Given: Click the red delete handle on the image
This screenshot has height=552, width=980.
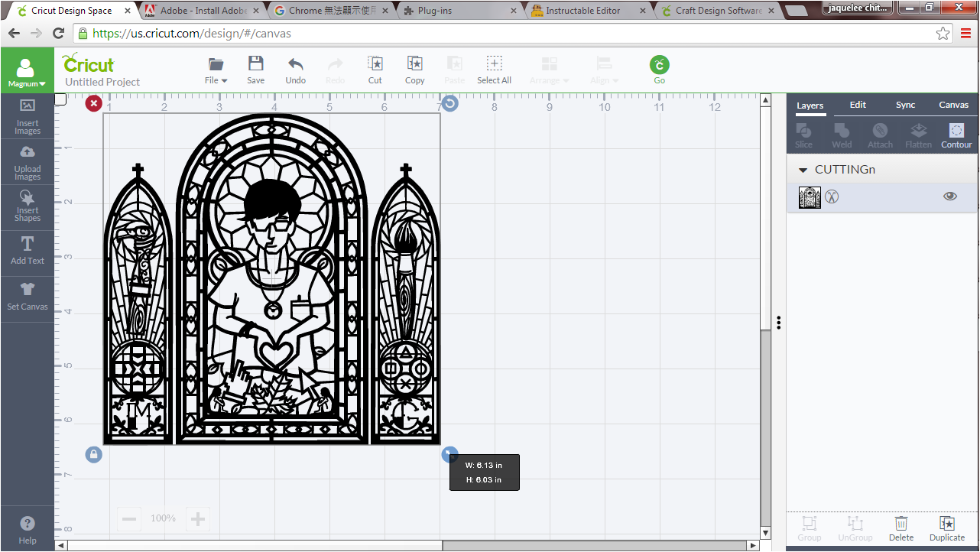Looking at the screenshot, I should point(93,103).
